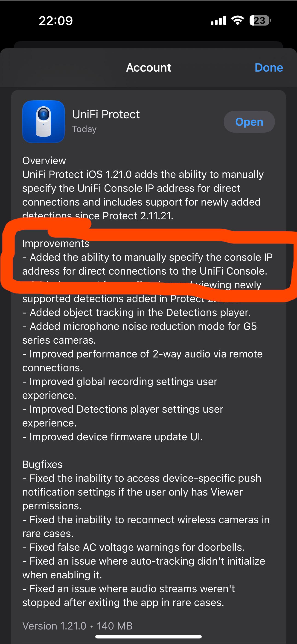Tap the battery indicator showing 23
Image resolution: width=297 pixels, height=644 pixels.
pyautogui.click(x=259, y=21)
